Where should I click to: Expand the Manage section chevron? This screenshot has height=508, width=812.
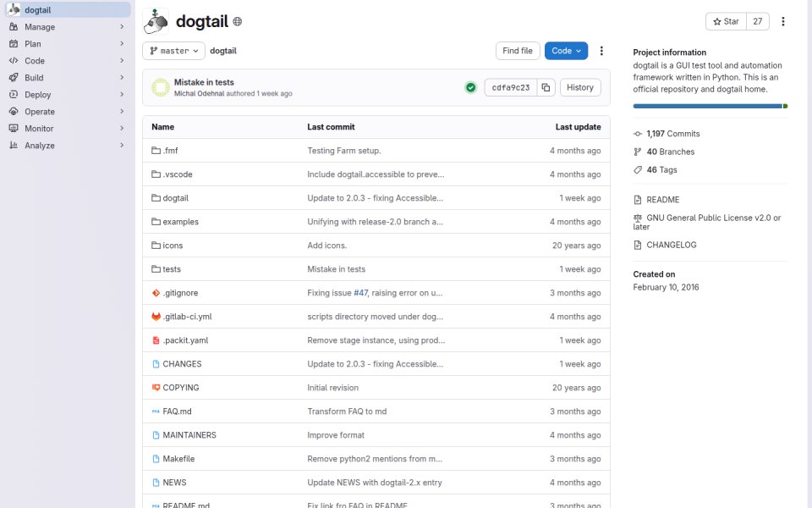(x=122, y=26)
